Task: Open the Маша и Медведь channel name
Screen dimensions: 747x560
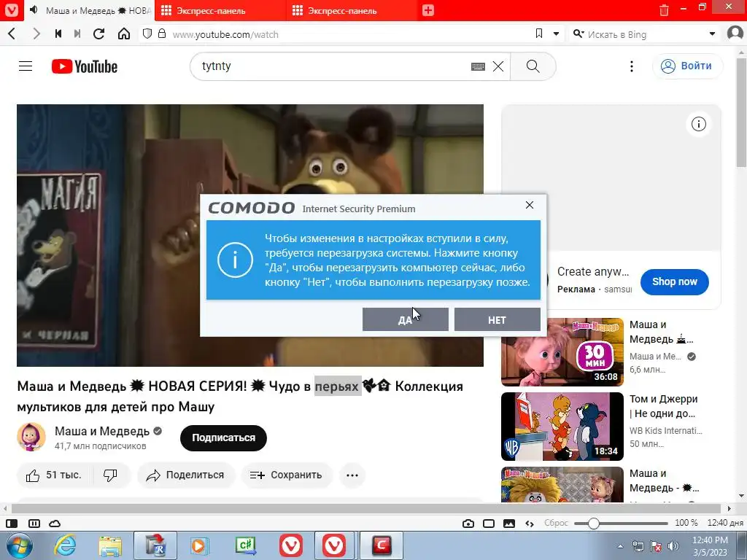Action: pos(102,431)
